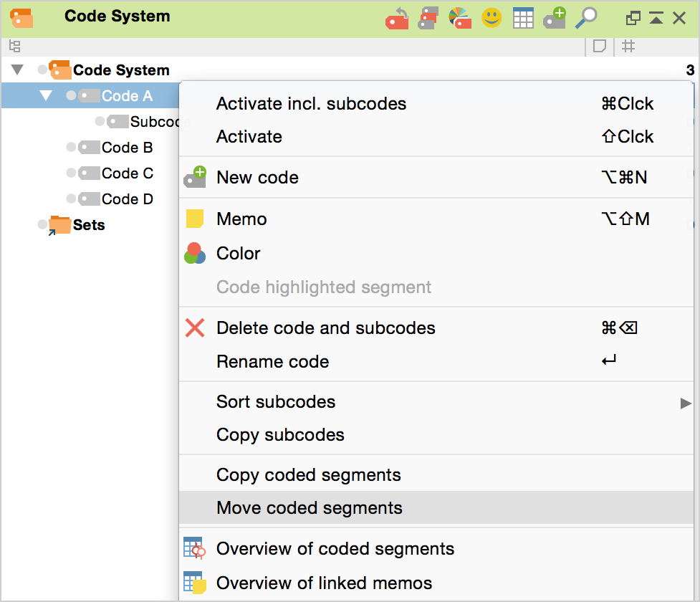The height and width of the screenshot is (602, 700).
Task: Open the magnifying glass search tool
Action: [x=588, y=18]
